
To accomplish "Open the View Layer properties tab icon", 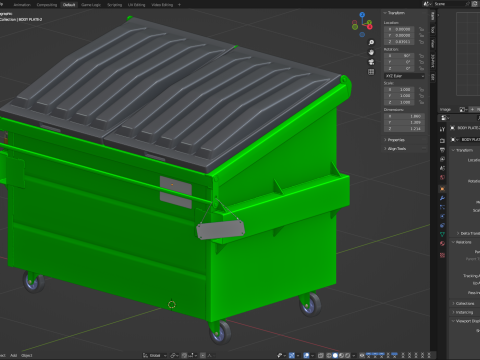I will coord(442,159).
